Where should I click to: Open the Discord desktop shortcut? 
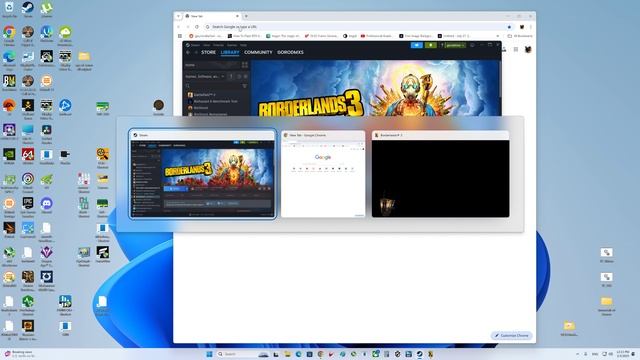click(47, 206)
